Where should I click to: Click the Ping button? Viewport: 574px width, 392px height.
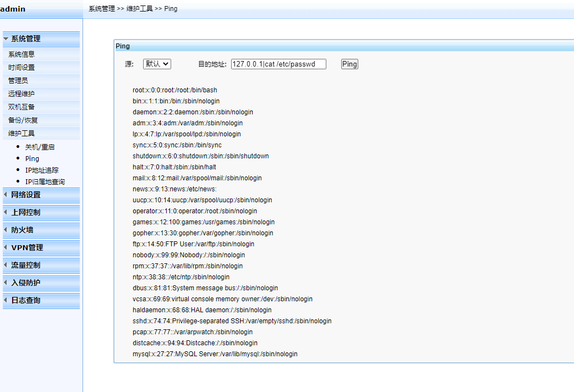point(349,64)
